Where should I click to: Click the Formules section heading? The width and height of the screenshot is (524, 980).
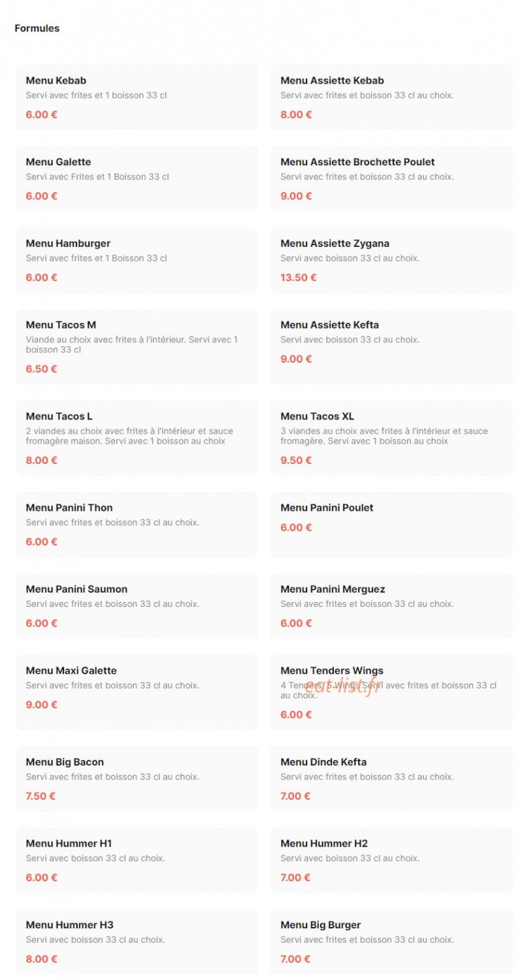[x=37, y=28]
